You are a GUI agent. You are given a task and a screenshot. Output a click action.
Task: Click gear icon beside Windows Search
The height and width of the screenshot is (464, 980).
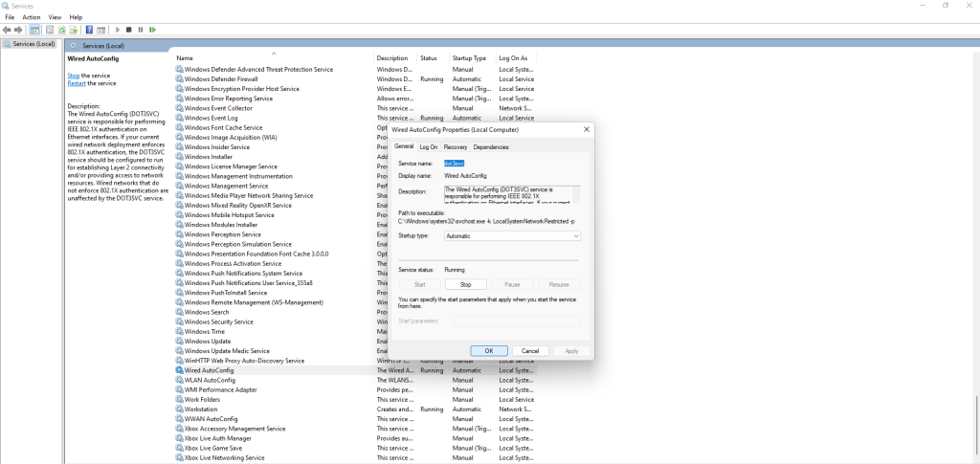179,312
